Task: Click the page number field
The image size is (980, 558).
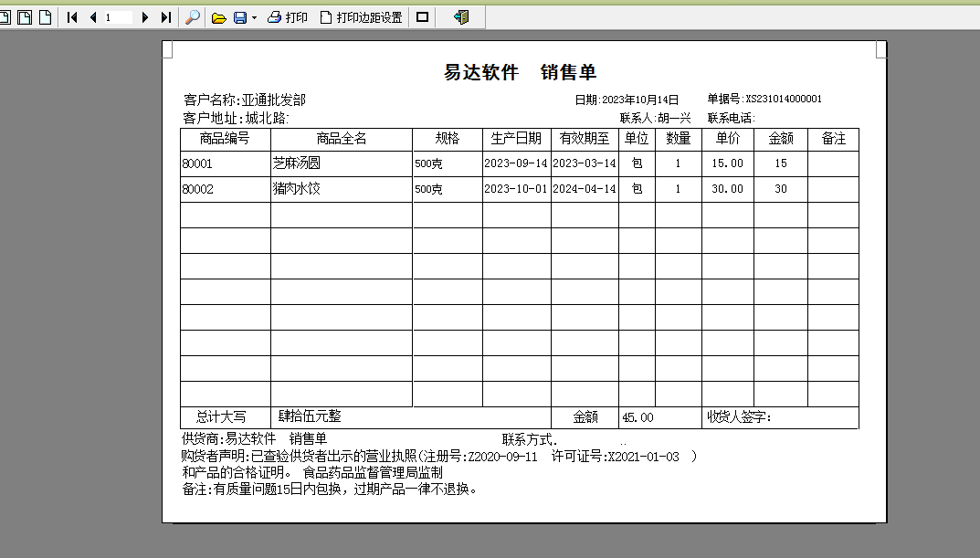Action: click(x=118, y=17)
